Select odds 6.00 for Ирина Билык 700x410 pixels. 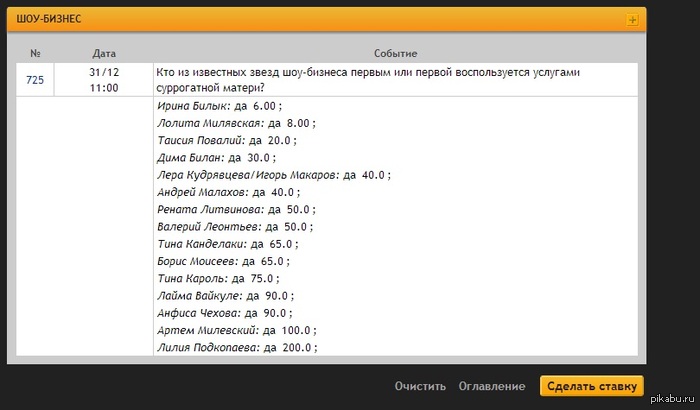click(264, 106)
